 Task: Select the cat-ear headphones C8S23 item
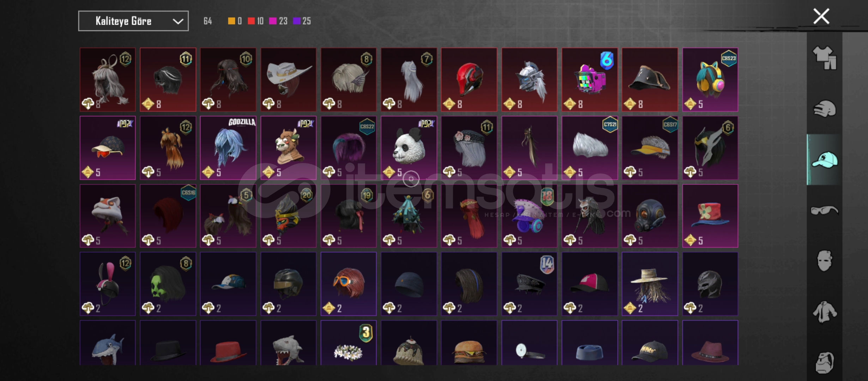710,80
